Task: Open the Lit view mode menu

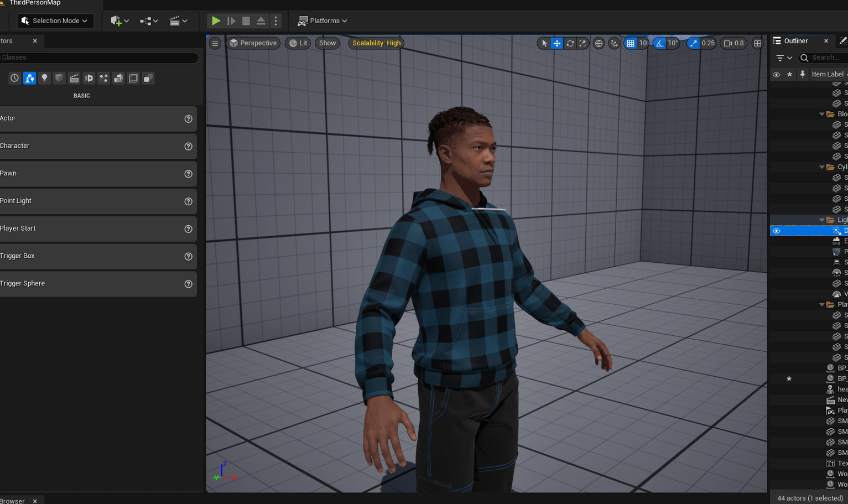Action: [298, 43]
